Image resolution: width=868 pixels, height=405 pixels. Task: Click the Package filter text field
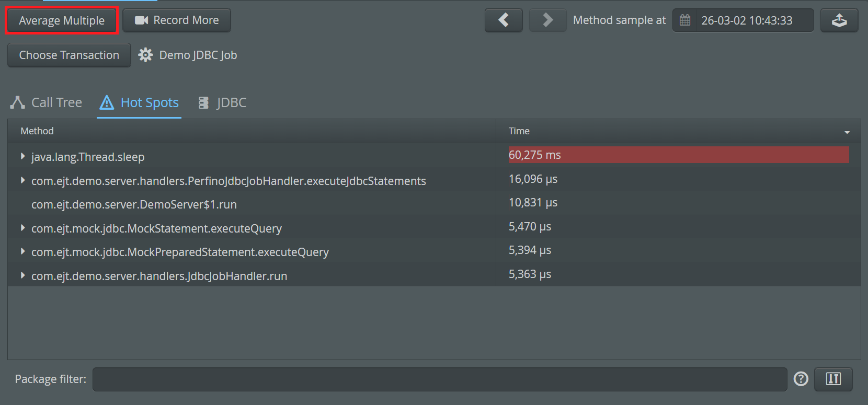(439, 379)
